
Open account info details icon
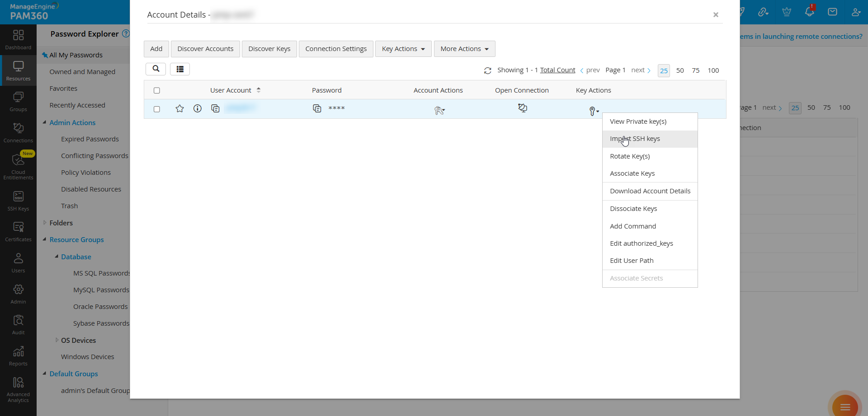[198, 108]
